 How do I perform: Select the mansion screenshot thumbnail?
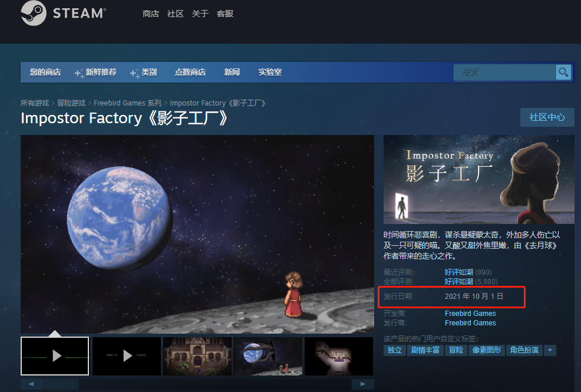coord(197,356)
